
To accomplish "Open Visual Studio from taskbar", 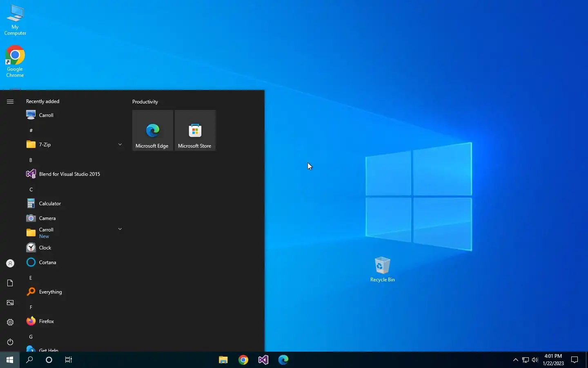I will (263, 360).
